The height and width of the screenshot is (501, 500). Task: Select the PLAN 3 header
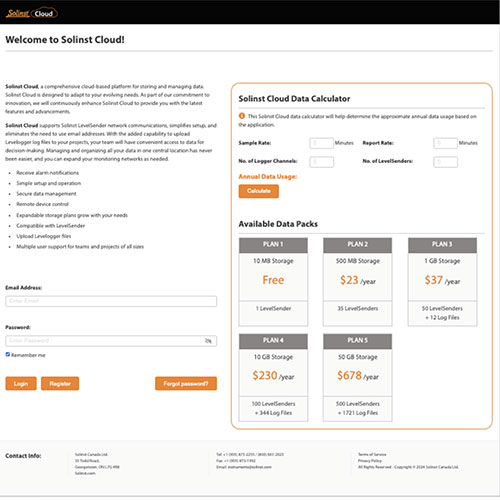click(x=442, y=245)
